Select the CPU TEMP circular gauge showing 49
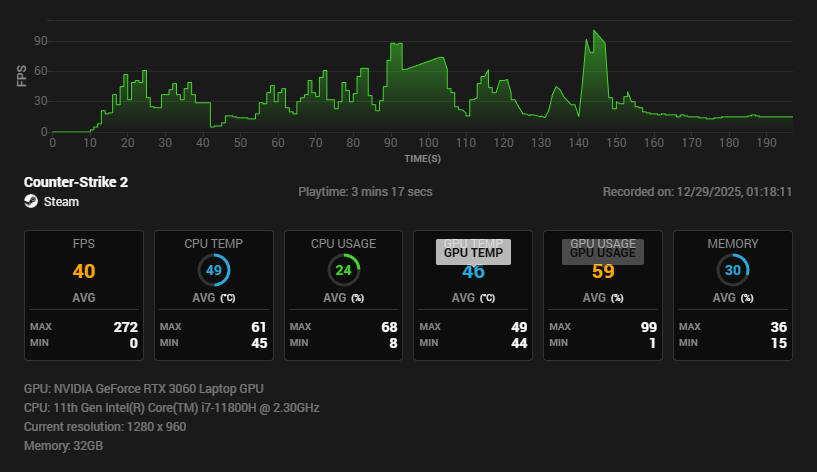The width and height of the screenshot is (817, 472). (214, 270)
